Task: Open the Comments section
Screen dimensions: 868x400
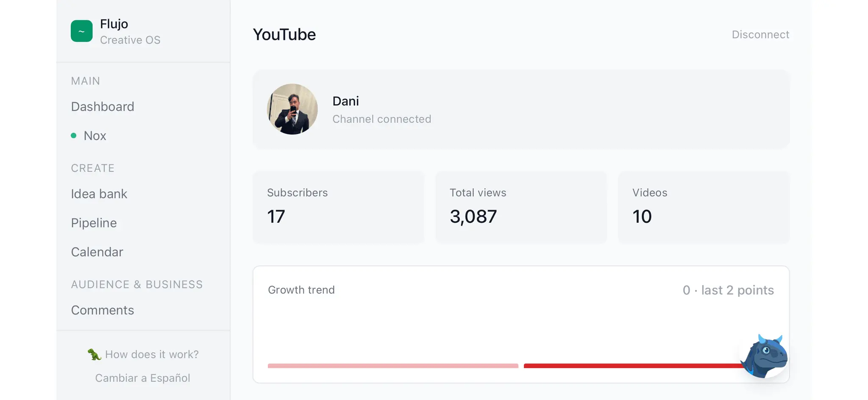Action: pos(103,310)
